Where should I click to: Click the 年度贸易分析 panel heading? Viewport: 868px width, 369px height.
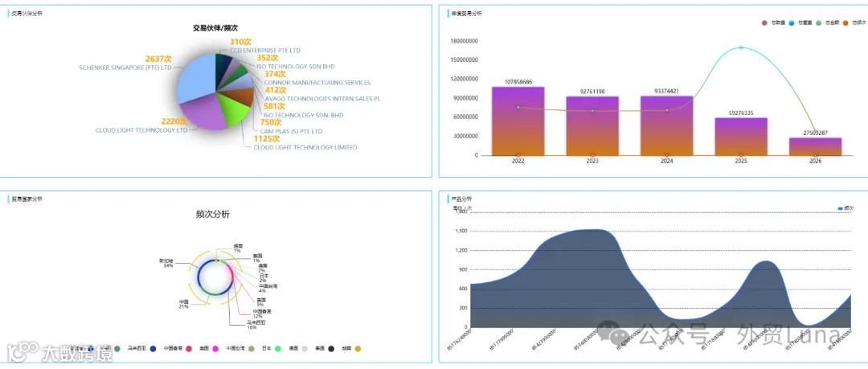(467, 14)
